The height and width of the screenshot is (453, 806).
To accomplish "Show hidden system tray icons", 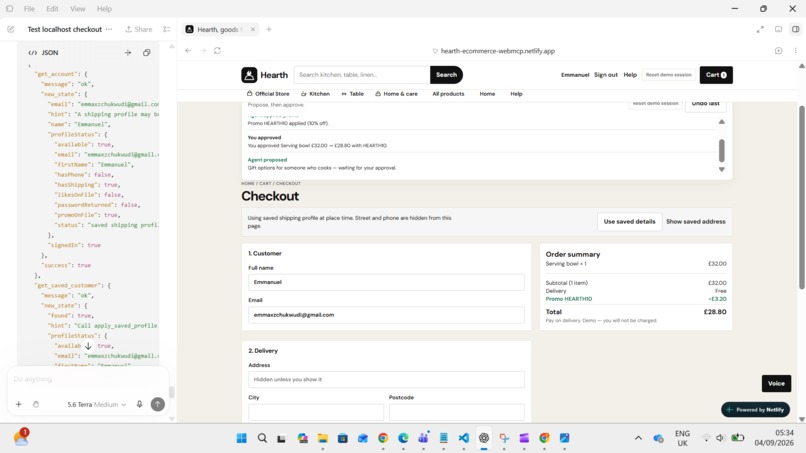I will [x=638, y=438].
